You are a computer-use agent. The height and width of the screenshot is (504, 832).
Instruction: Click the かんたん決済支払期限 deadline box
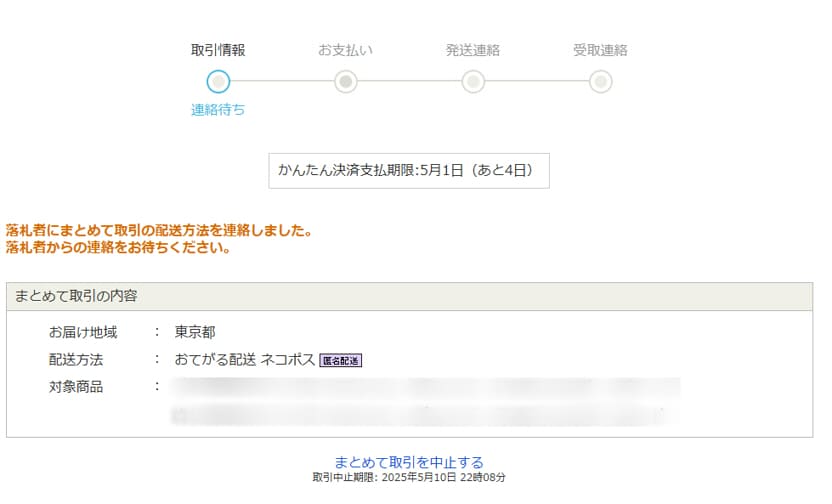coord(409,171)
